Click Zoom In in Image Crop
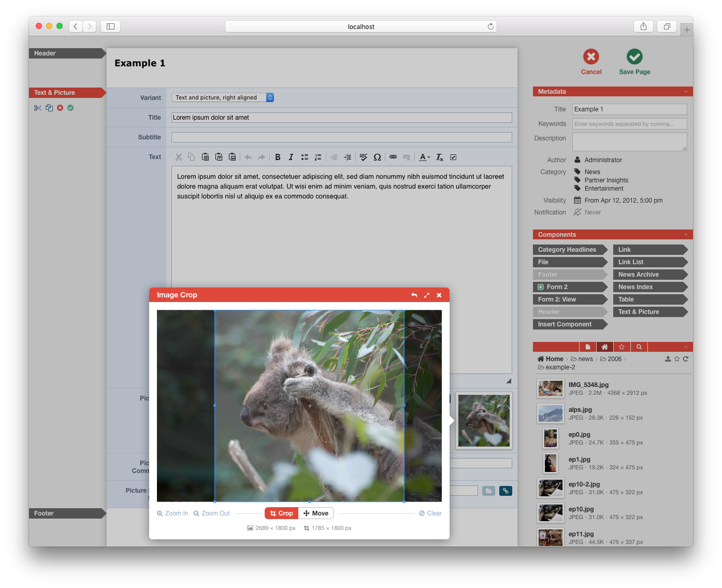Screen dimensions: 722x588 tap(172, 513)
